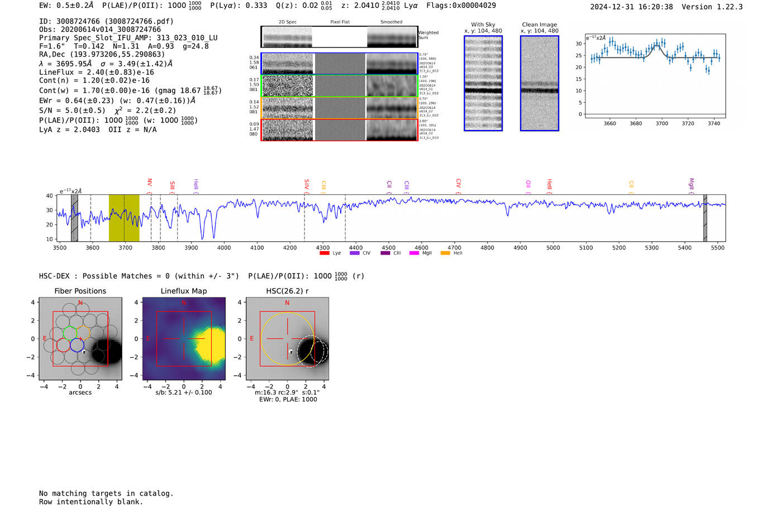Select the text 'ID: 3008724766 (3008724766.pdf)'

(106, 21)
